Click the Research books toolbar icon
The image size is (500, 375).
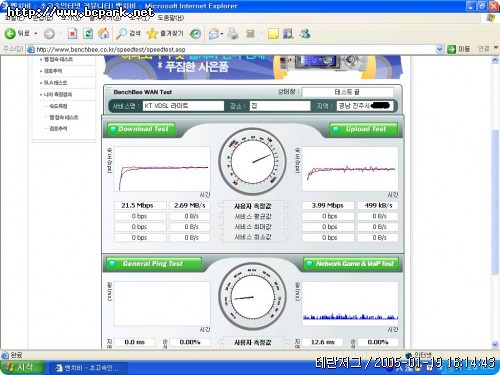click(x=288, y=33)
